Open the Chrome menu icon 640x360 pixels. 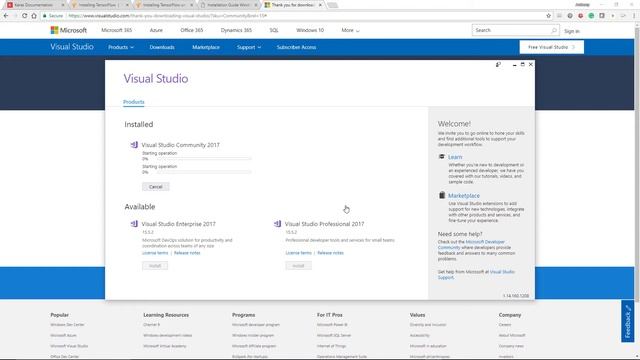click(634, 16)
